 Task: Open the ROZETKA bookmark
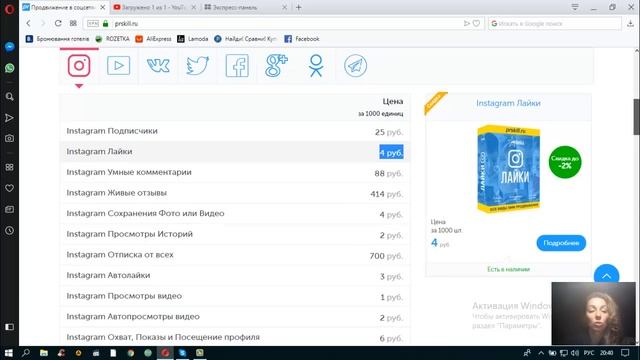coord(112,39)
